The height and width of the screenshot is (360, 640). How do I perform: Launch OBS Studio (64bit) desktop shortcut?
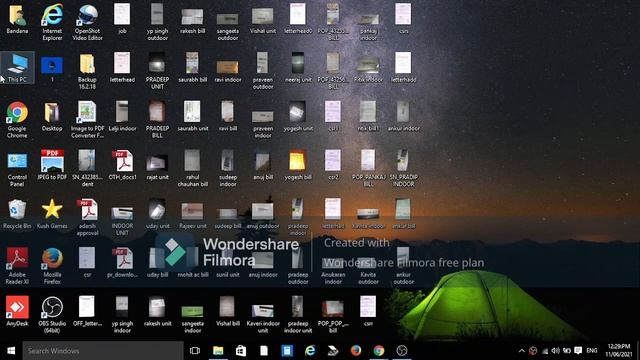52,315
